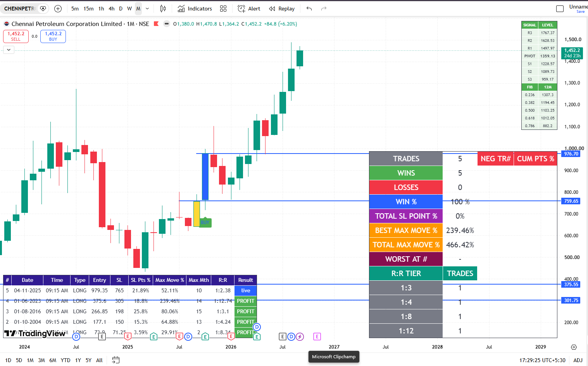Click the blue 'live' result cell
Image resolution: width=588 pixels, height=366 pixels.
(x=246, y=290)
